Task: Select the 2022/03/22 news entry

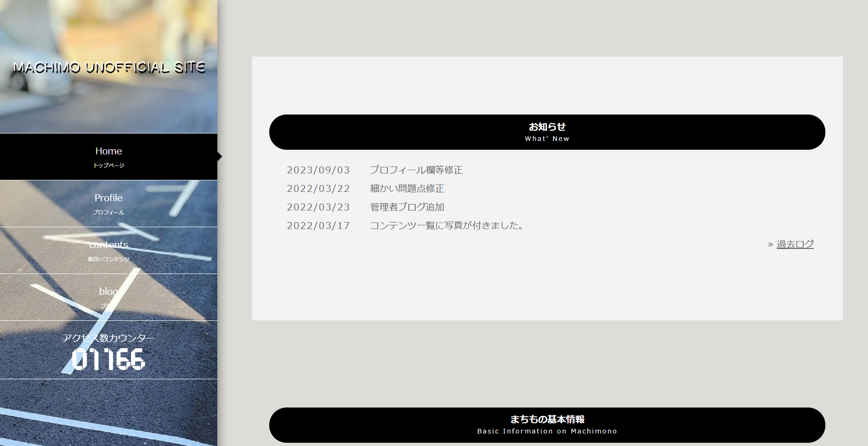Action: point(318,188)
